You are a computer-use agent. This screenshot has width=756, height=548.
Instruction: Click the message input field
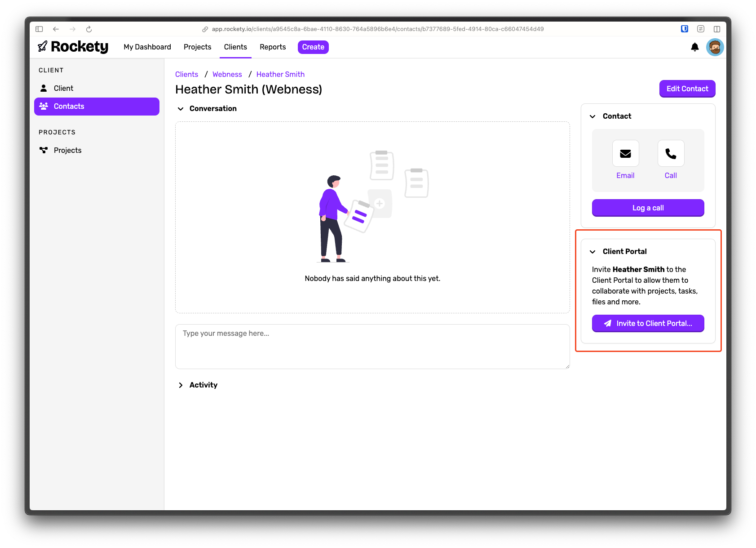[x=372, y=346]
